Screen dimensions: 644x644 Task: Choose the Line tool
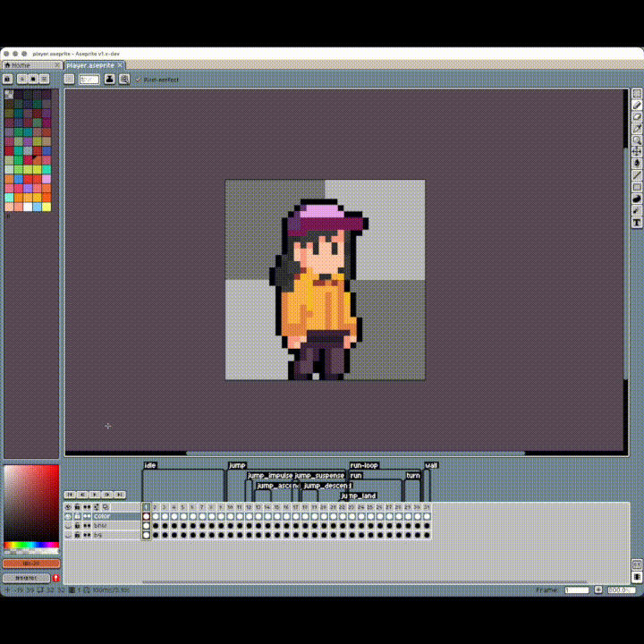(637, 175)
